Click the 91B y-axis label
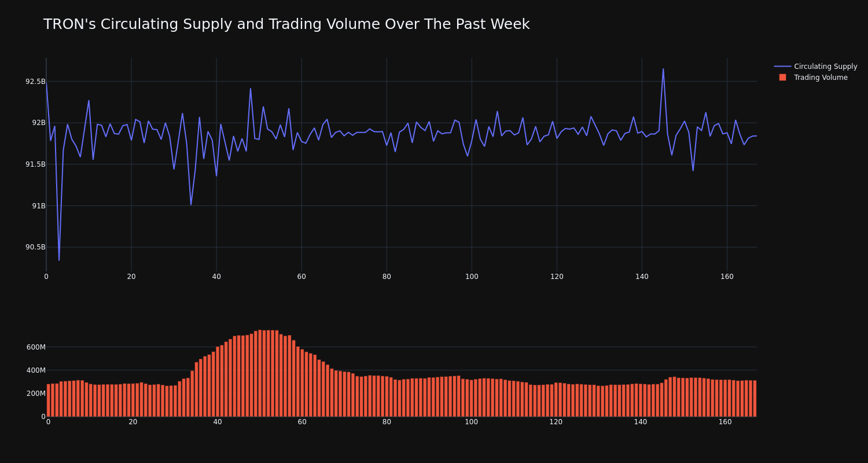Screen dimensions: 868x463 pyautogui.click(x=38, y=205)
